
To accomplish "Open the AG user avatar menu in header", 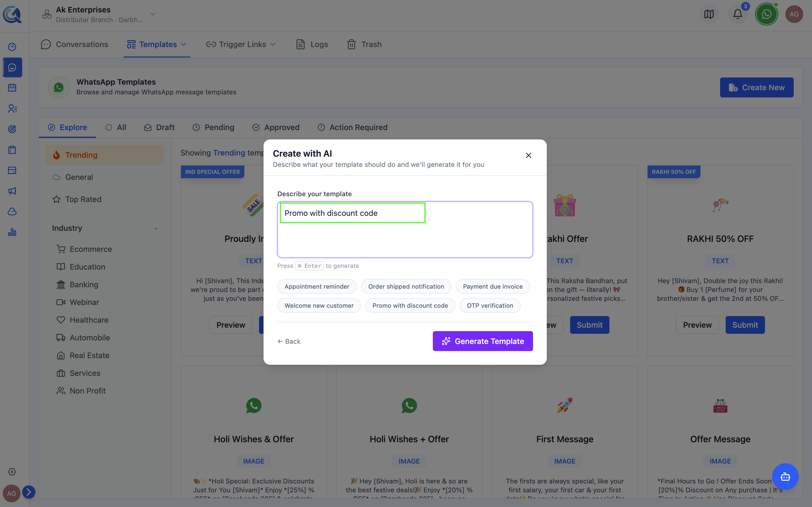I will pos(794,14).
